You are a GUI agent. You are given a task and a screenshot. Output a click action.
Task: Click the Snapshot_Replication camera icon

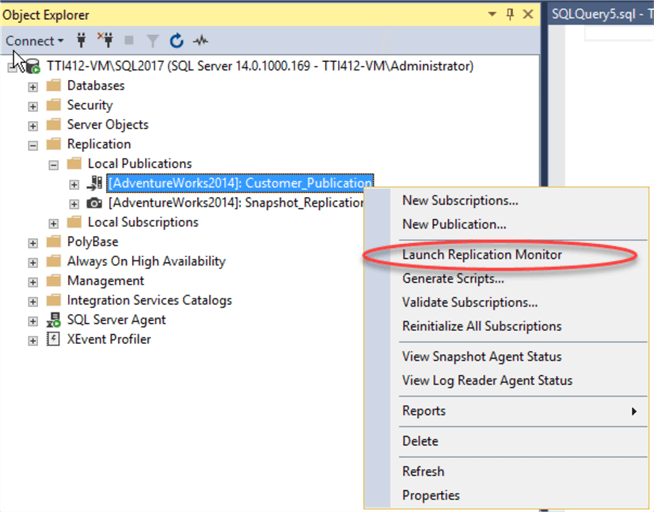pos(94,203)
